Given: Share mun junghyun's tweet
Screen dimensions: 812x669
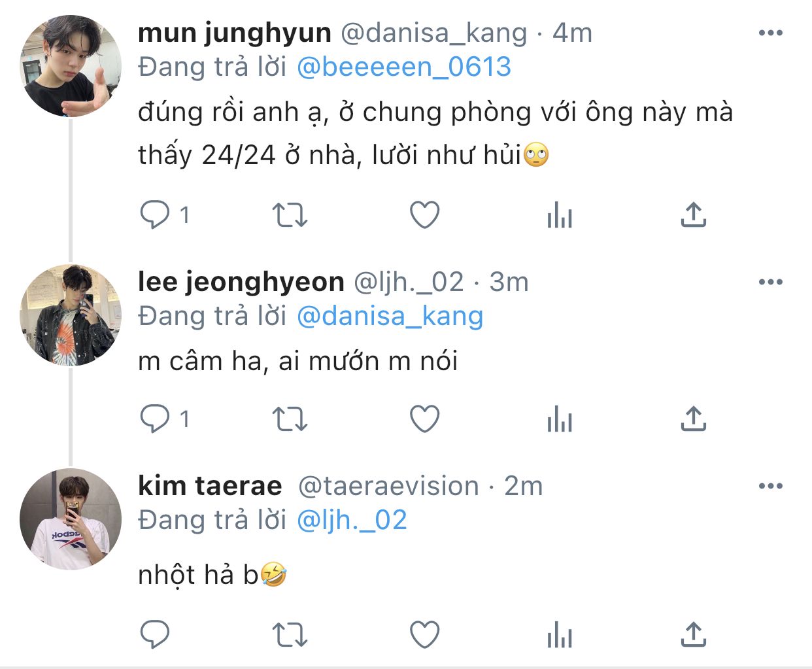Looking at the screenshot, I should click(x=694, y=214).
